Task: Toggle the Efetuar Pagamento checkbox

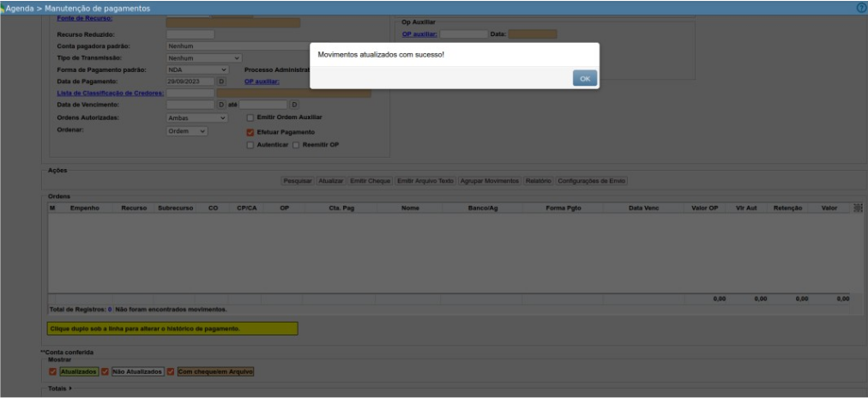Action: tap(250, 133)
